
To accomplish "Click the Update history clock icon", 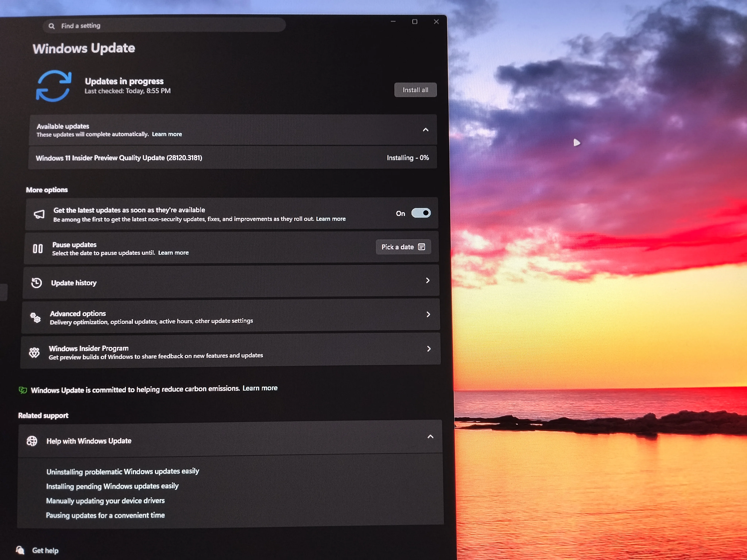I will (36, 283).
